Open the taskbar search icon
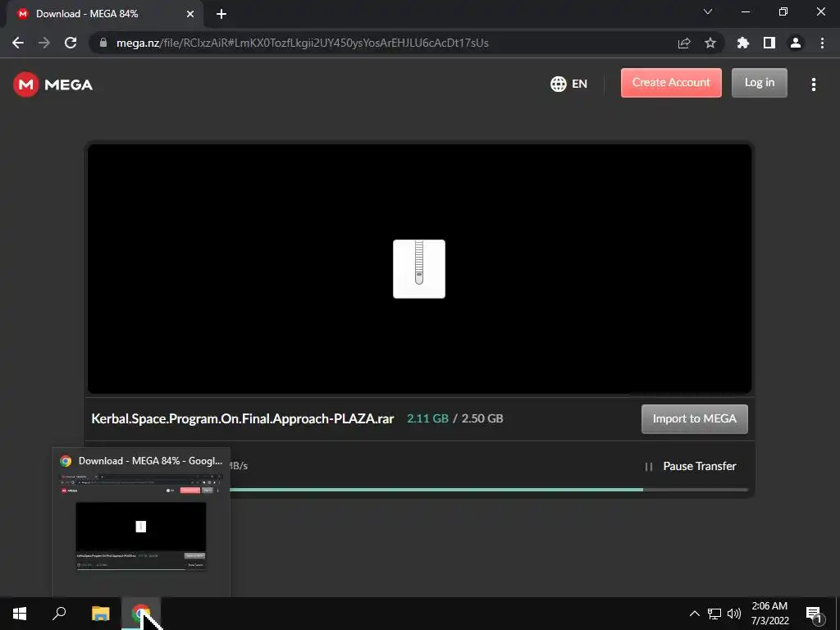This screenshot has width=840, height=630. pos(59,614)
